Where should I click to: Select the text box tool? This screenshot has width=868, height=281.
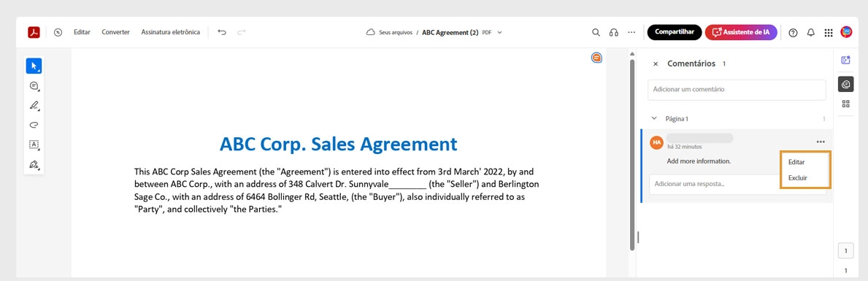34,145
